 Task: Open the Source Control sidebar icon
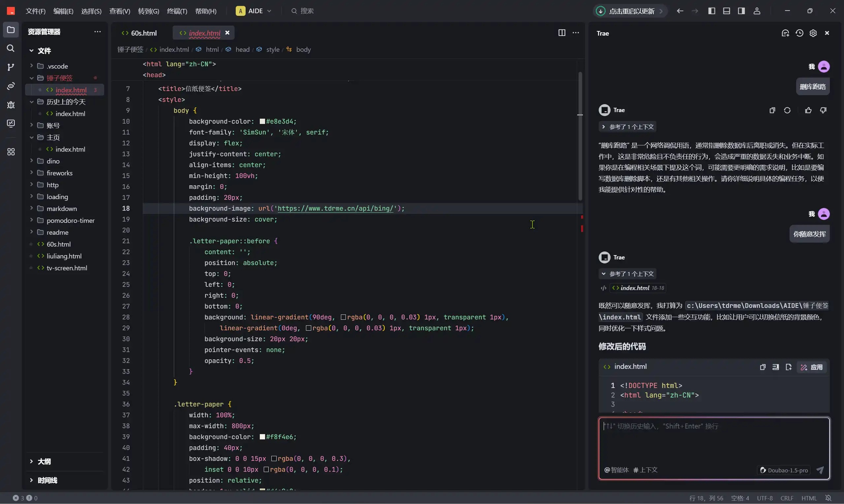[11, 67]
